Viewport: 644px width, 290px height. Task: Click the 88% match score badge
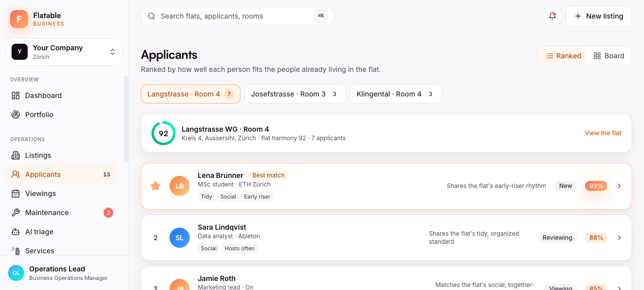(x=596, y=238)
